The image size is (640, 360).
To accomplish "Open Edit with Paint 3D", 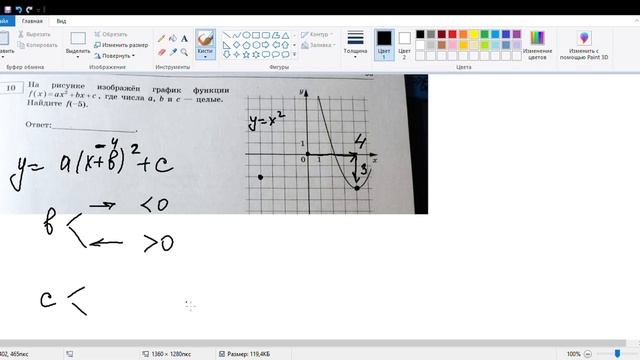I will (x=584, y=46).
